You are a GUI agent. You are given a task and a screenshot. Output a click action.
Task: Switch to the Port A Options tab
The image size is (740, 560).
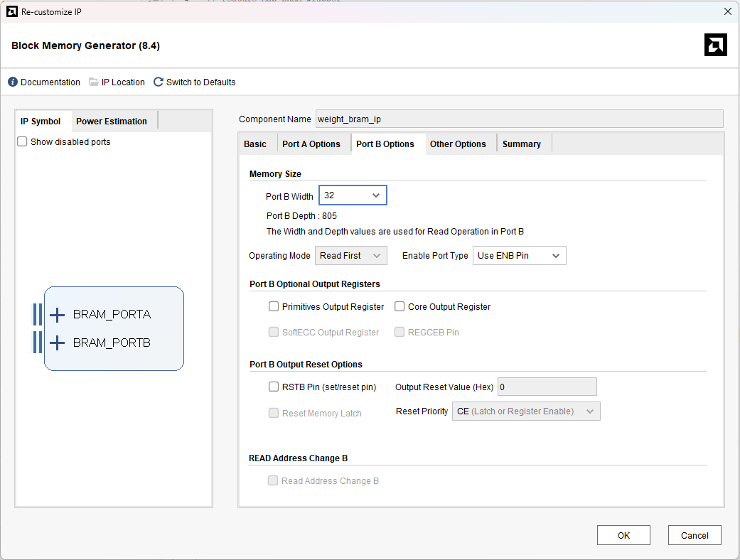click(x=311, y=144)
